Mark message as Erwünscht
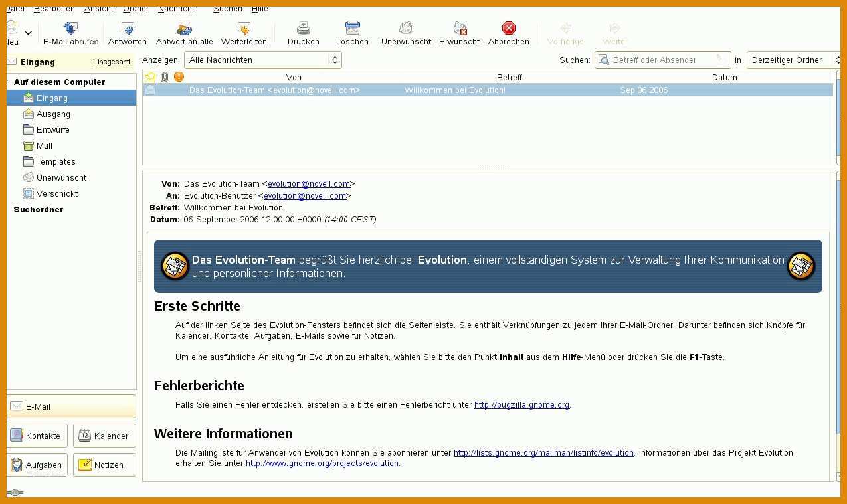Screen dimensions: 847x504 [x=460, y=28]
